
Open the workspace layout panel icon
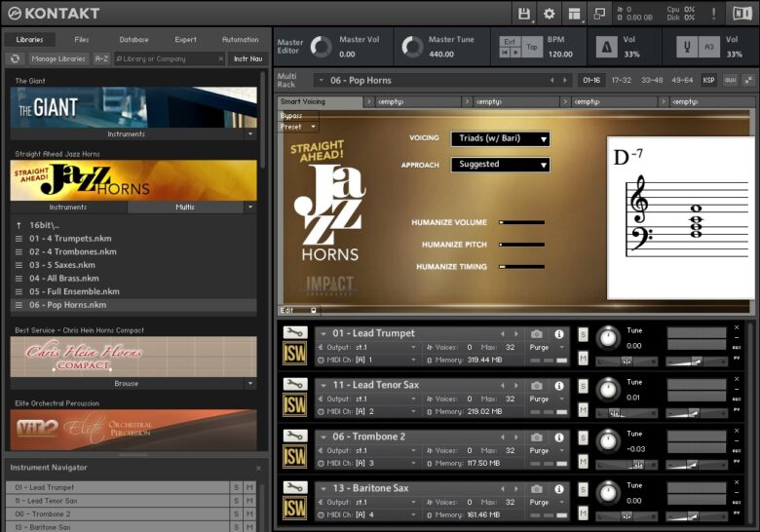[574, 14]
